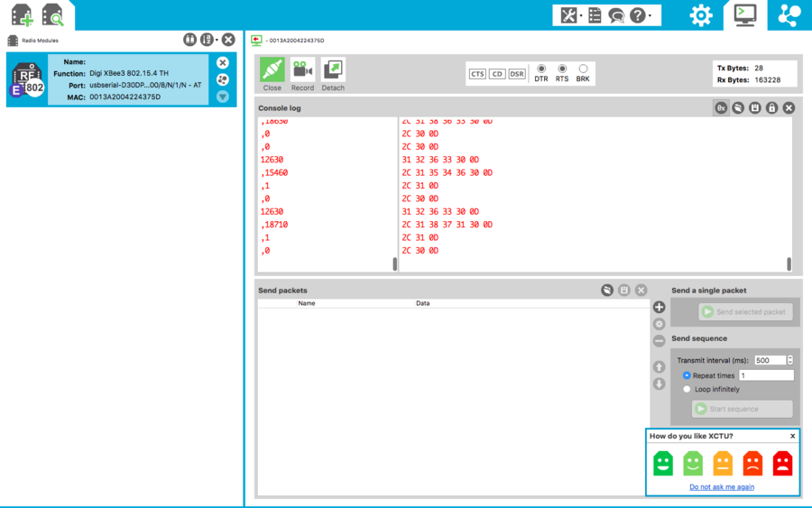Open the feedback speech bubble icon
Screen dimensions: 812x508
(x=616, y=15)
